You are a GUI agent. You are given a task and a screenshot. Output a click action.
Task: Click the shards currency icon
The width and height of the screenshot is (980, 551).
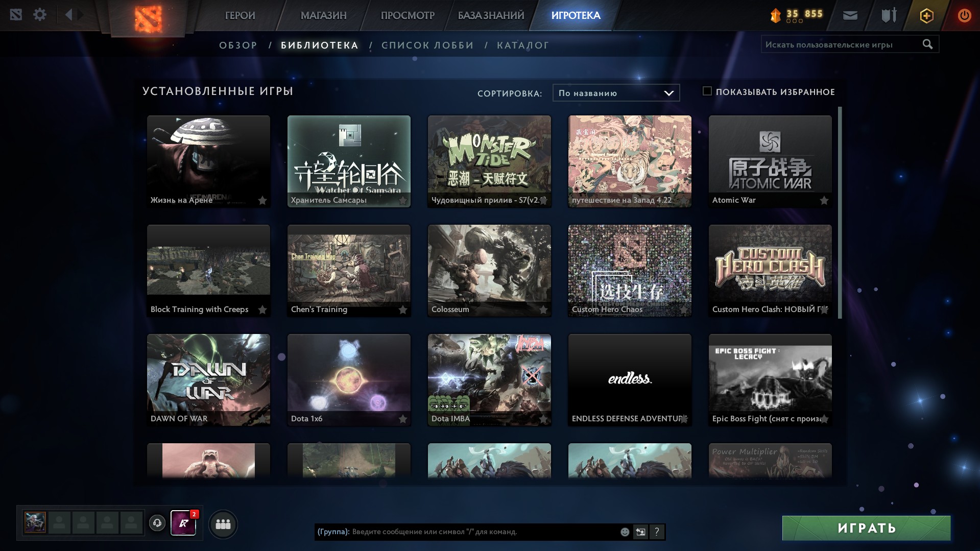tap(776, 15)
